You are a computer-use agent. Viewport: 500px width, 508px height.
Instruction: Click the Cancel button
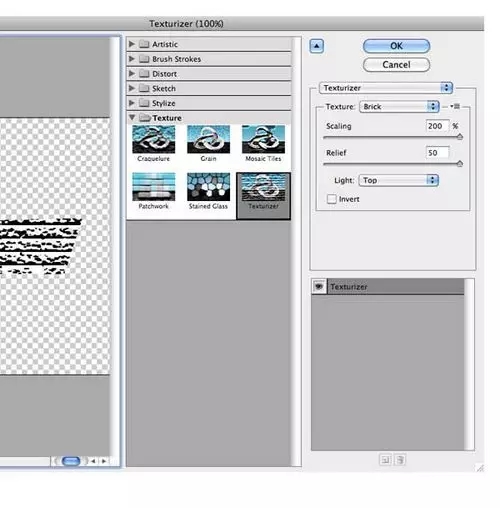point(396,65)
